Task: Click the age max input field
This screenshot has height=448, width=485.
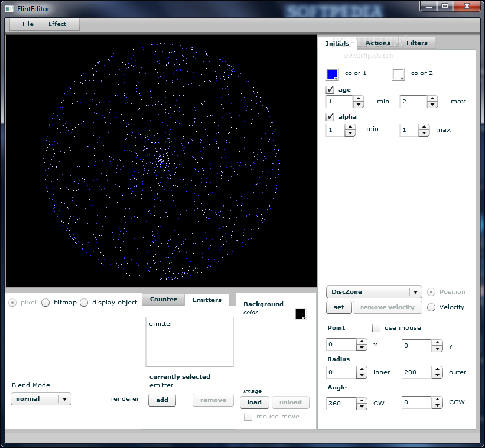Action: (414, 102)
